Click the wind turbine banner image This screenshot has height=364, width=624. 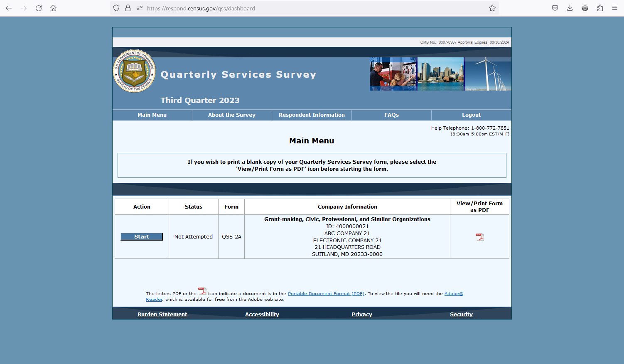pos(488,74)
